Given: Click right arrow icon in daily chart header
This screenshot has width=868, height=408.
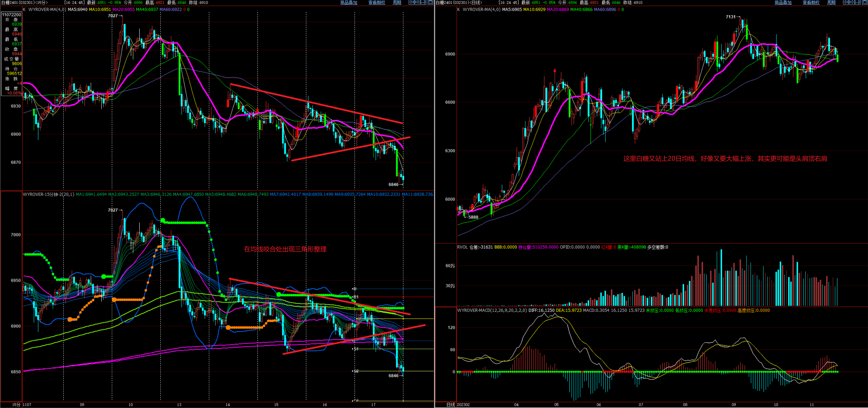Looking at the screenshot, I should pos(852,2).
